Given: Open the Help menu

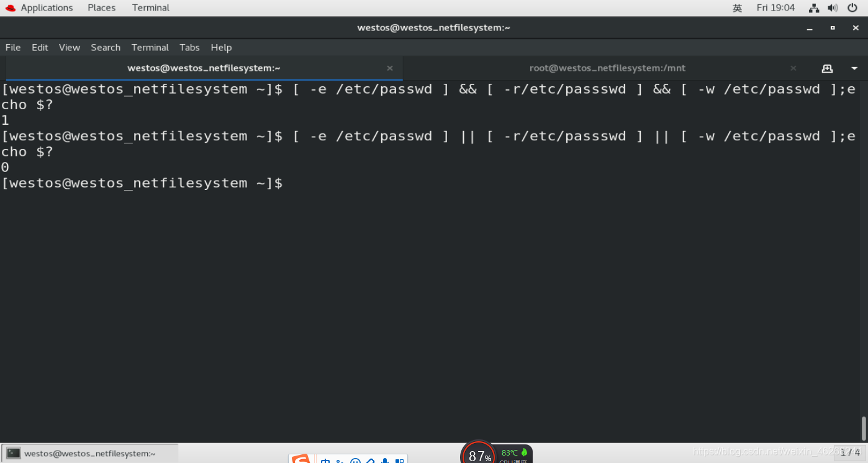Looking at the screenshot, I should pyautogui.click(x=221, y=47).
